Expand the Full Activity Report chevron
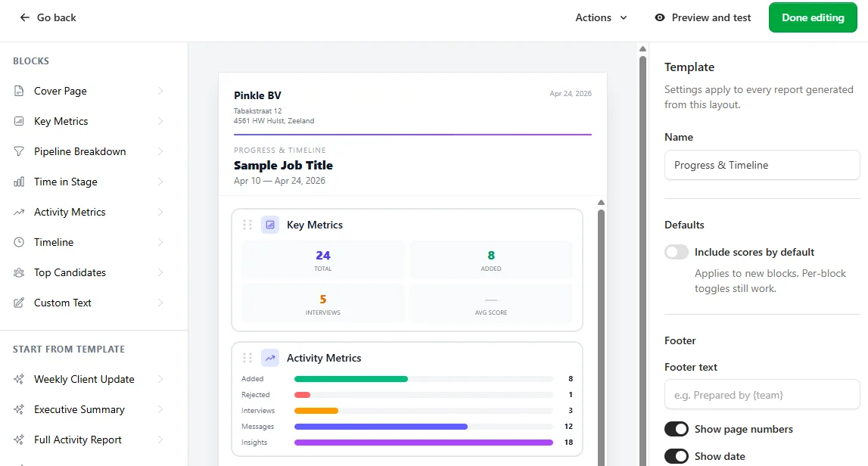This screenshot has height=466, width=868. click(x=160, y=440)
